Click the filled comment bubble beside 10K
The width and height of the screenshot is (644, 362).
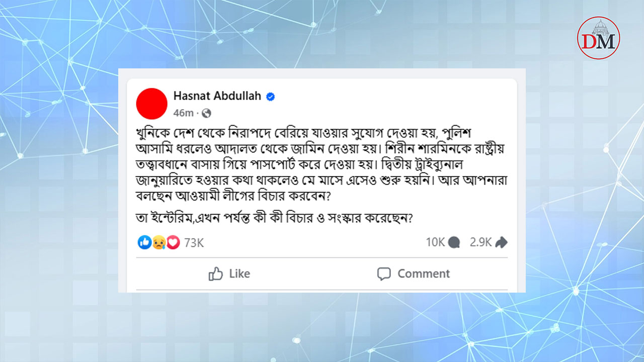(454, 242)
